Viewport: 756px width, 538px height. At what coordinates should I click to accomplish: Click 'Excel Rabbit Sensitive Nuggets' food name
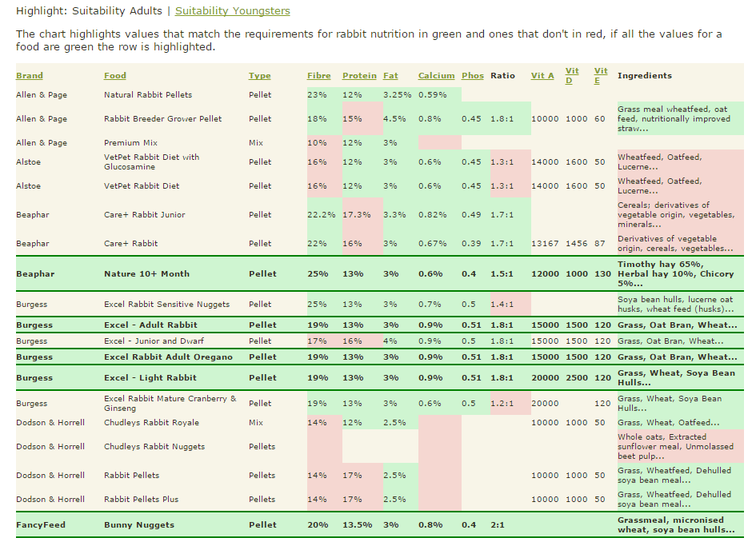pos(167,305)
